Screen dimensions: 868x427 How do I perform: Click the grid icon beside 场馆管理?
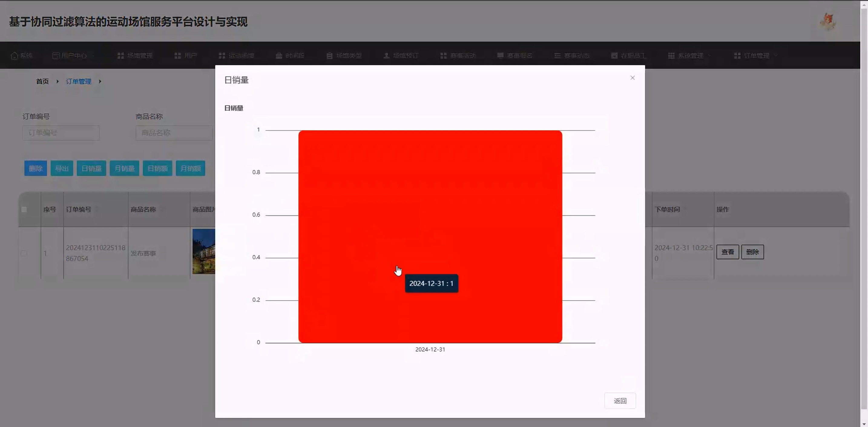tap(120, 56)
